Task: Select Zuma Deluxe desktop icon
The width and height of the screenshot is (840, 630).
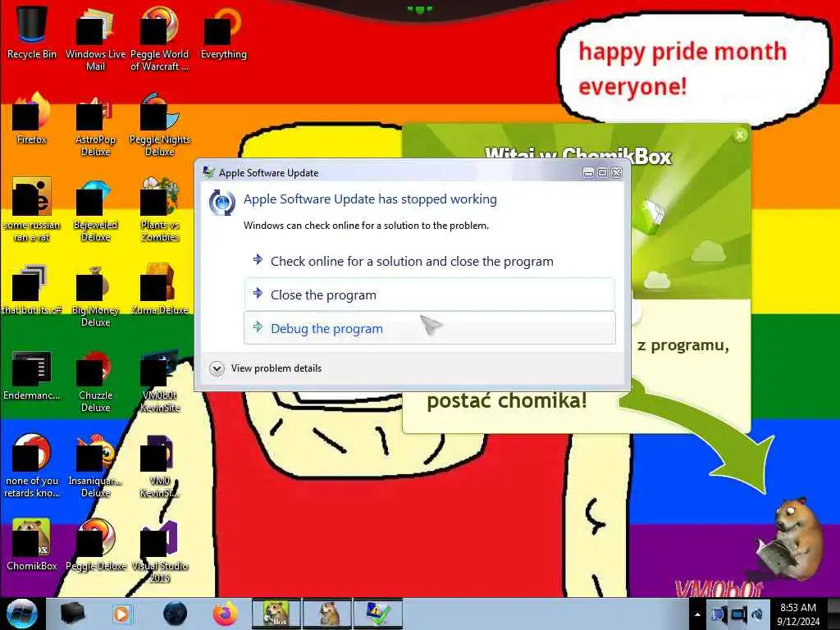Action: 160,288
